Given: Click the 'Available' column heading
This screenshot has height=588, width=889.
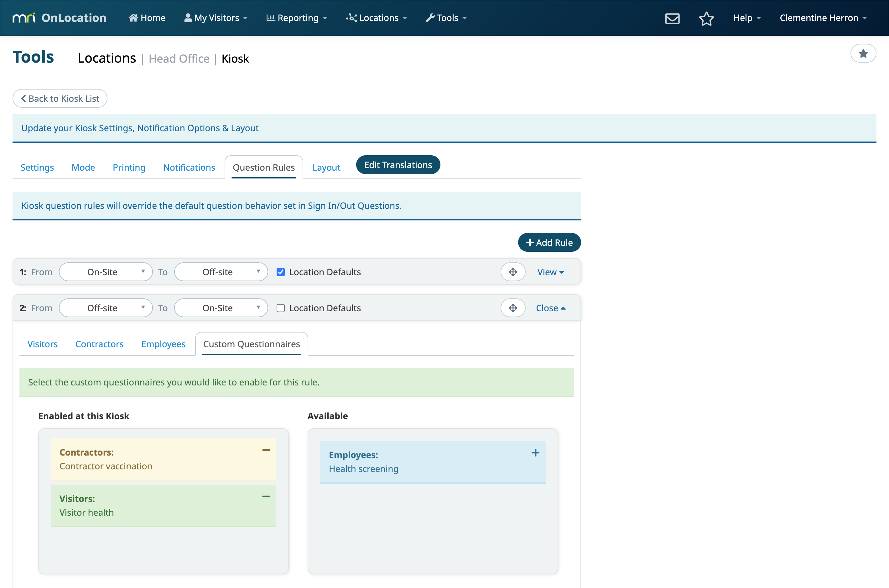Looking at the screenshot, I should click(x=327, y=416).
